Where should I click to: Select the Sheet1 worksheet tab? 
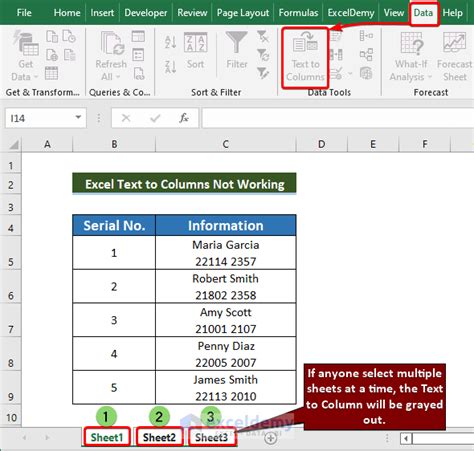(107, 437)
